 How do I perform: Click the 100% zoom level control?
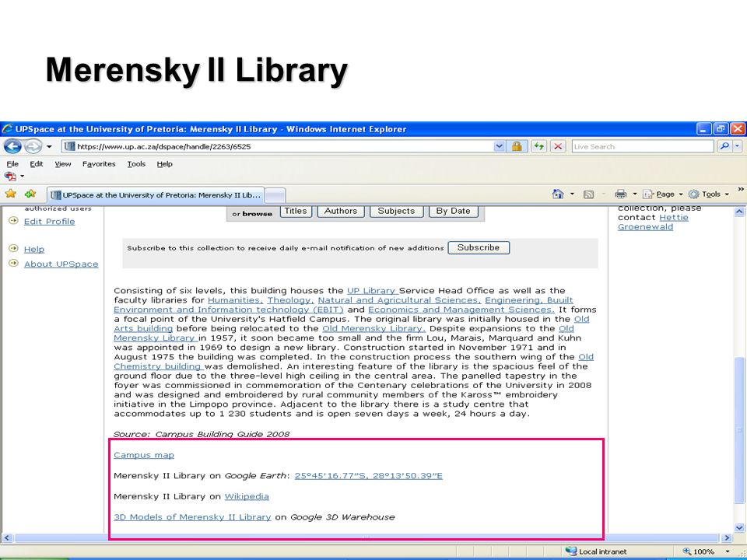pyautogui.click(x=699, y=551)
